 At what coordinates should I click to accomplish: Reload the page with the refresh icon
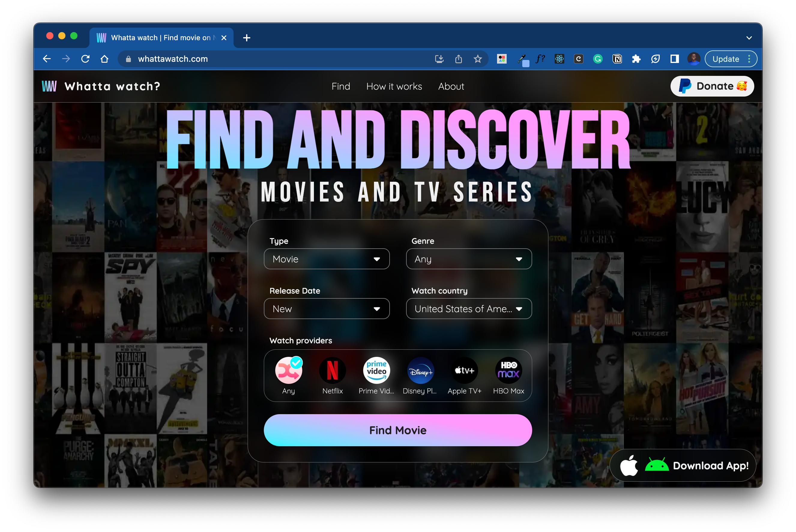coord(85,59)
